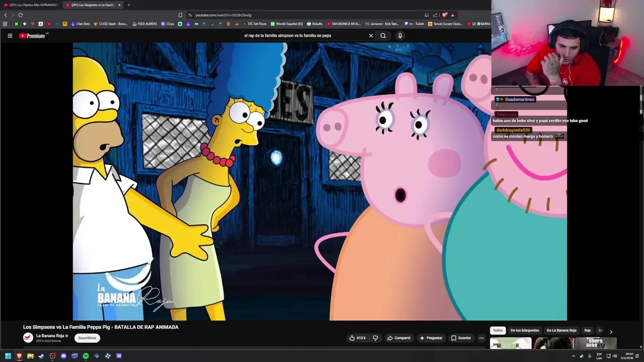The image size is (644, 362).
Task: Click the darkdragonite550 chat username
Action: coord(513,130)
